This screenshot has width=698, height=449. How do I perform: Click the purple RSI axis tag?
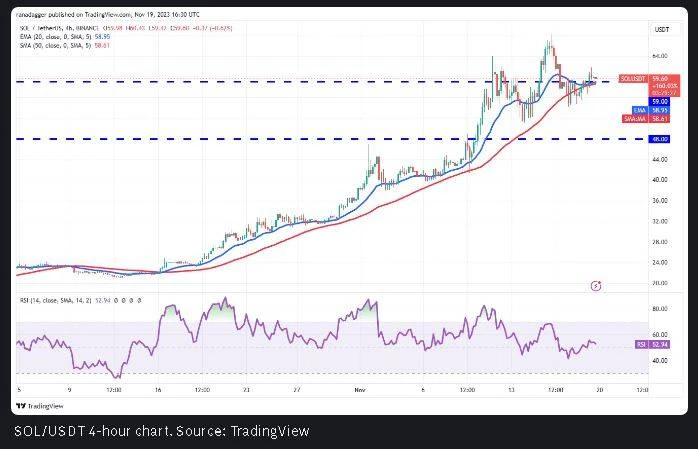tap(641, 345)
